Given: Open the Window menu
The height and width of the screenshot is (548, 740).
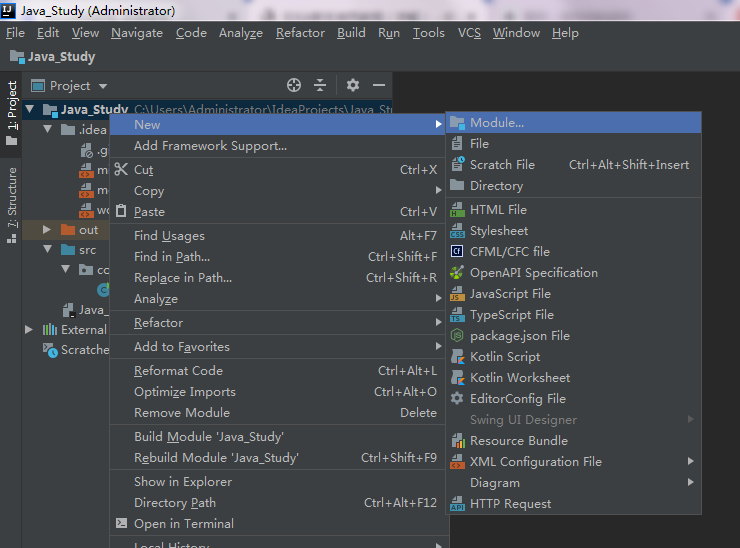Looking at the screenshot, I should click(516, 33).
